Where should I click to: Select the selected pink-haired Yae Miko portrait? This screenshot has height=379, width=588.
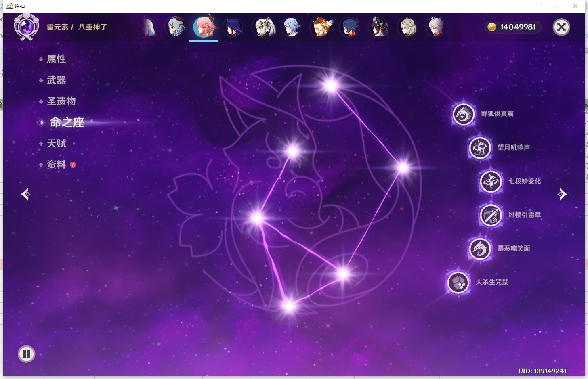click(204, 27)
